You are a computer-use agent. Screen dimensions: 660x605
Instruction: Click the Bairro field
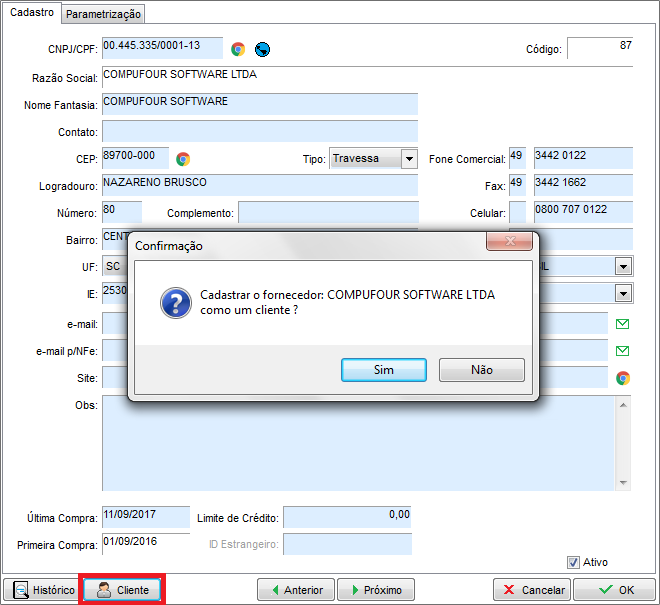(115, 239)
